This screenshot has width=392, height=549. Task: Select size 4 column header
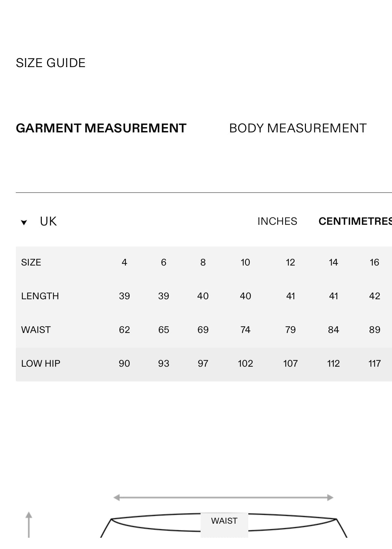click(124, 262)
